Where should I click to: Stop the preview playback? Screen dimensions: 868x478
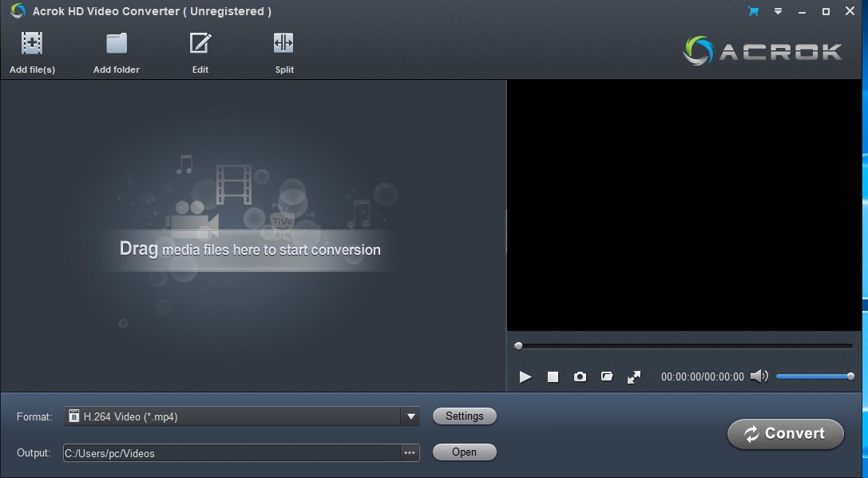point(553,376)
